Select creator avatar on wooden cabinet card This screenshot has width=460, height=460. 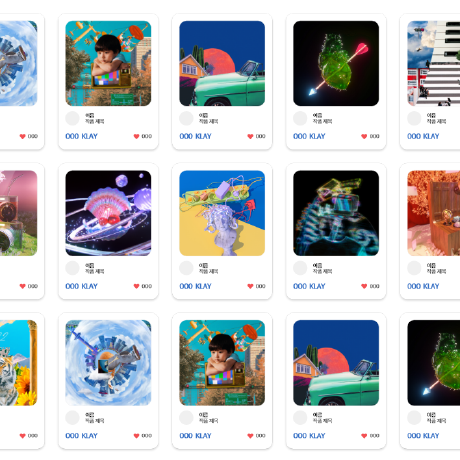click(x=414, y=268)
